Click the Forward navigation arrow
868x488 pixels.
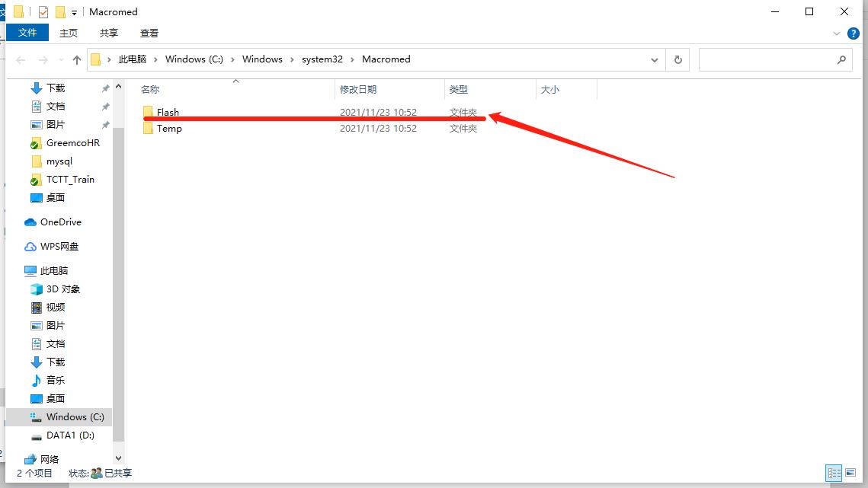pos(43,59)
